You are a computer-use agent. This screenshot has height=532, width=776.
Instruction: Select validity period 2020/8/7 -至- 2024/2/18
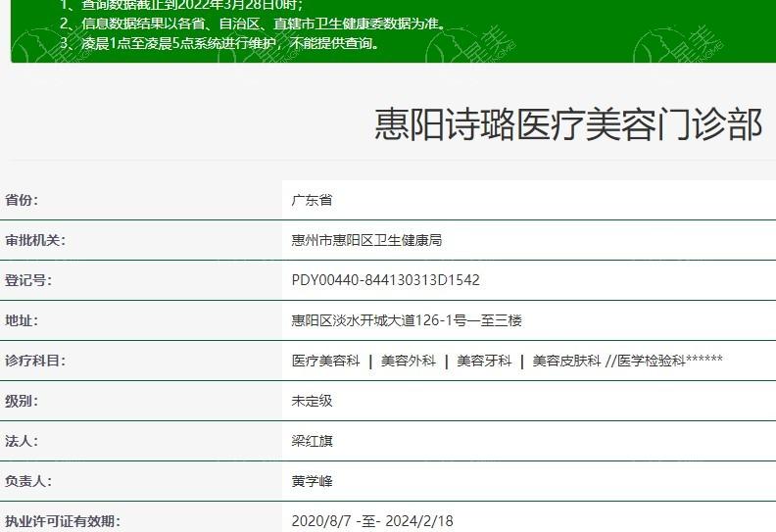coord(372,520)
